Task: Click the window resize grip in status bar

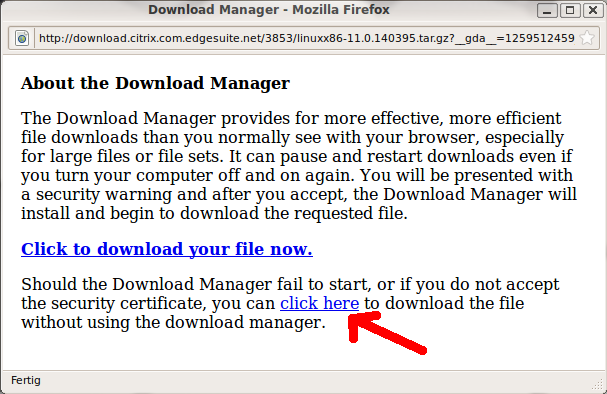Action: click(x=598, y=384)
